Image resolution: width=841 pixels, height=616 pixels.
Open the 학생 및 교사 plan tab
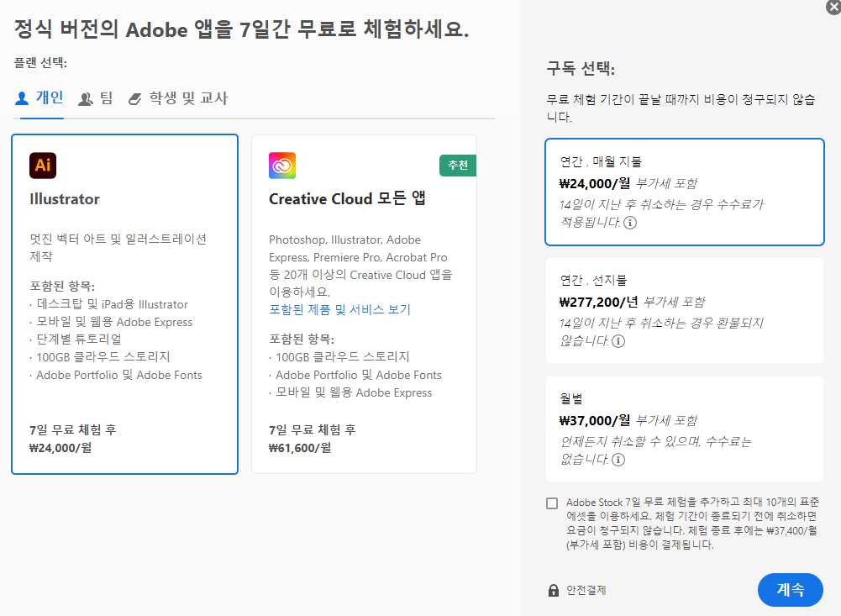(x=178, y=98)
